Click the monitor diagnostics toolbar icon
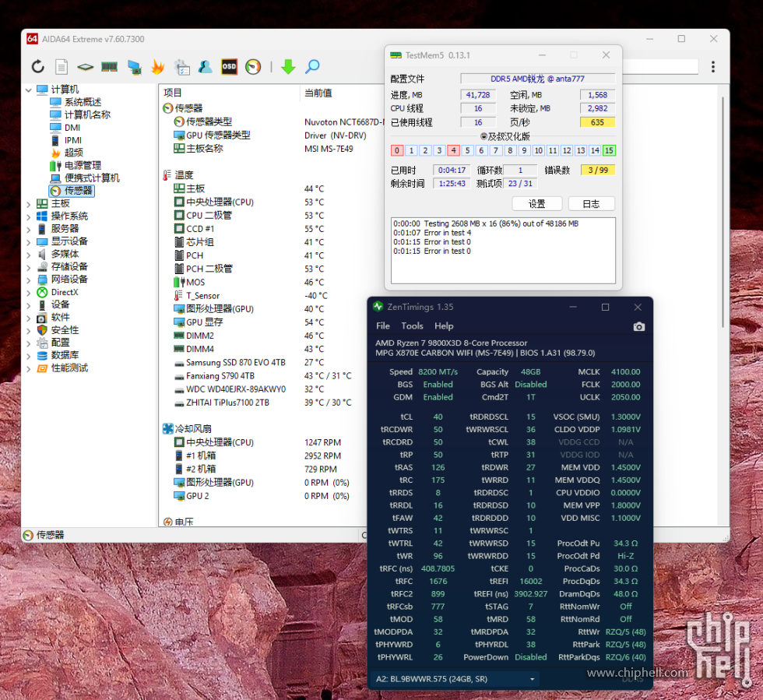The image size is (763, 700). (x=134, y=67)
